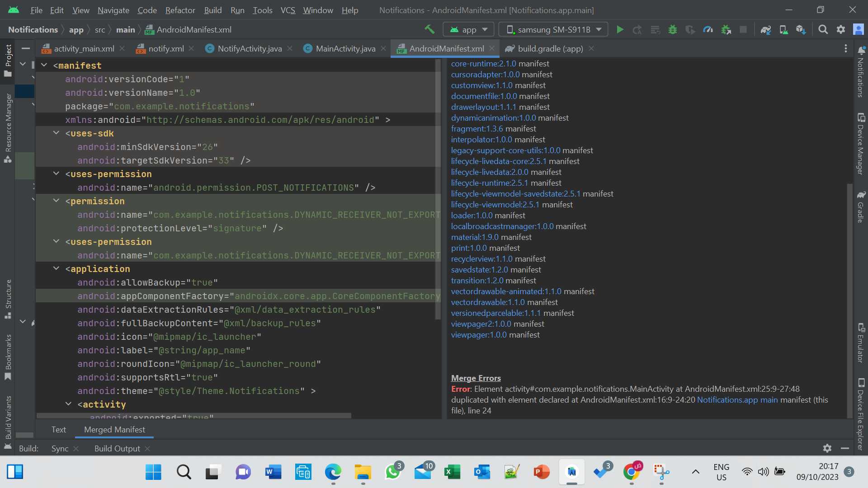868x488 pixels.
Task: Click Attach Debugger to Android Process icon
Action: point(726,29)
